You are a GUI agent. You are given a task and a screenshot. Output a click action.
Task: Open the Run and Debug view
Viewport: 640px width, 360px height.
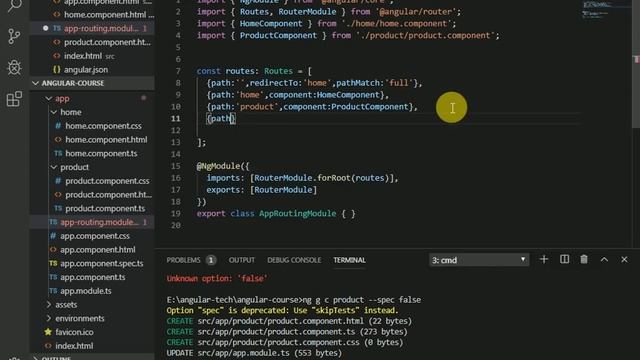[14, 67]
